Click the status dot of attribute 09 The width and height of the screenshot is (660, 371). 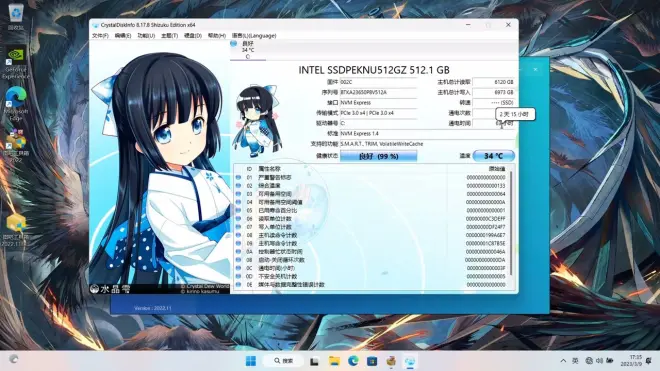[x=238, y=243]
